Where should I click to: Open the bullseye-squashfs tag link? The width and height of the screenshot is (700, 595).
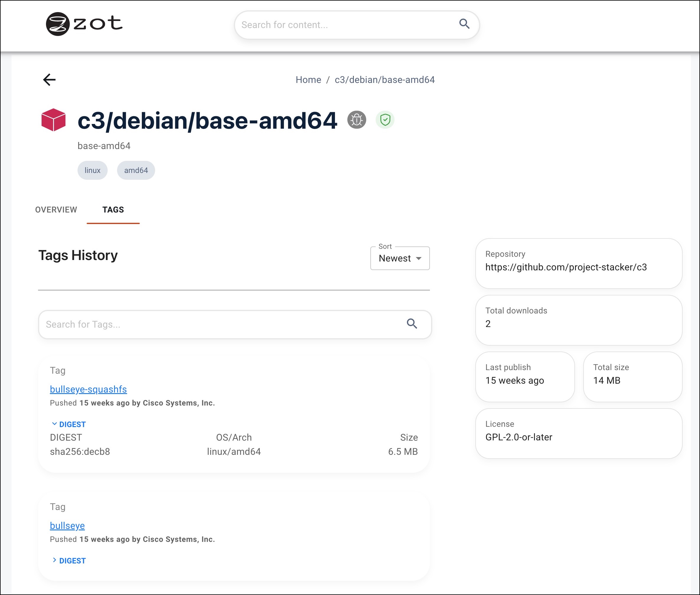coord(88,389)
